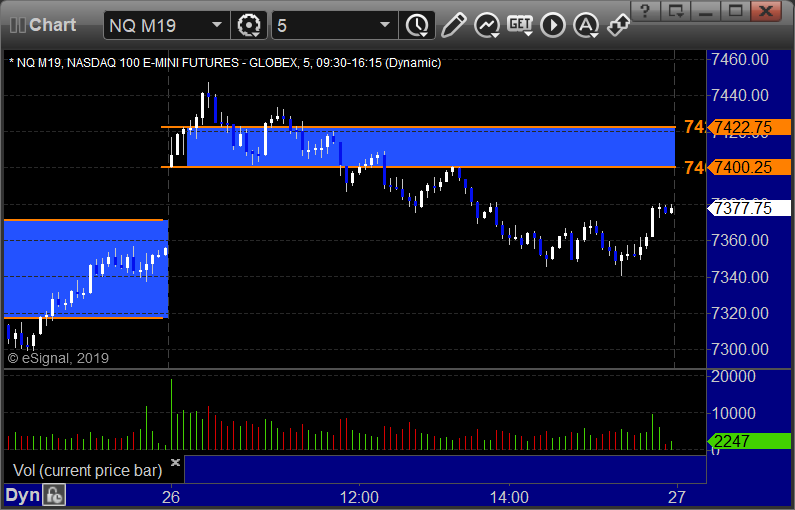
Task: Start the bar replay play icon
Action: pyautogui.click(x=553, y=25)
